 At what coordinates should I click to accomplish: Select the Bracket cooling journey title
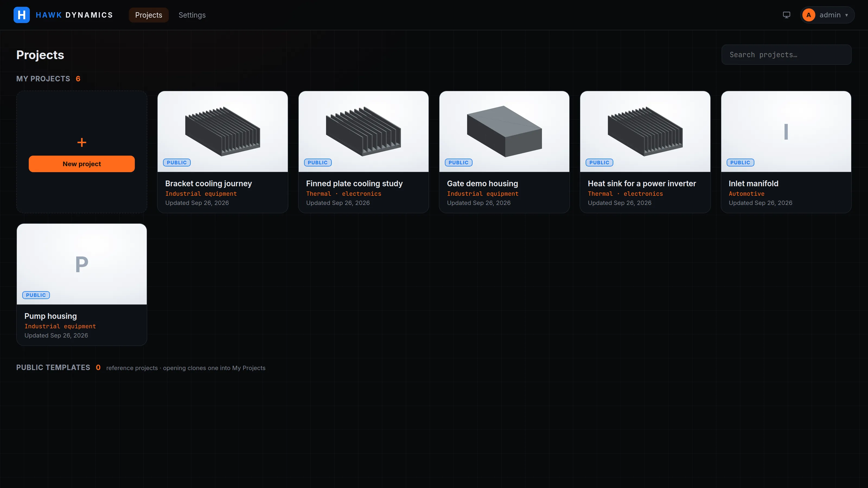pyautogui.click(x=209, y=184)
